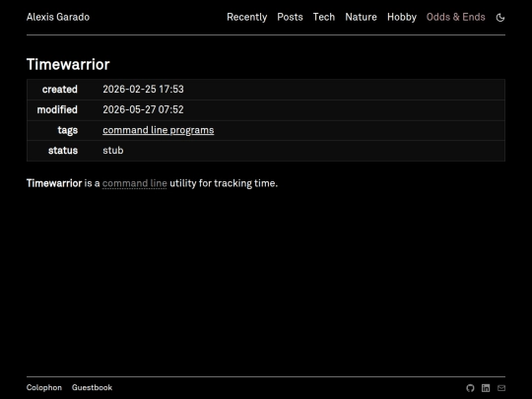Open the command line link in paragraph
532x399 pixels.
point(134,183)
